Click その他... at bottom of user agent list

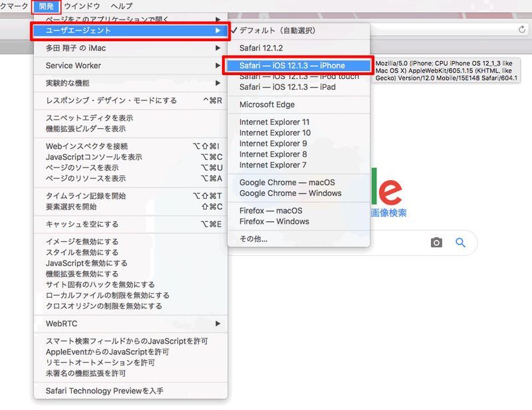click(x=253, y=239)
